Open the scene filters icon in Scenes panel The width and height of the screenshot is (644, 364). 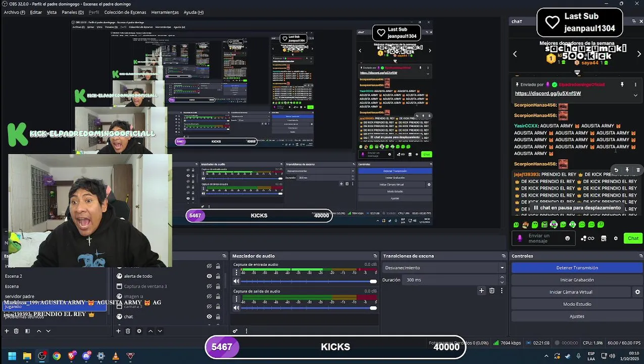(27, 331)
